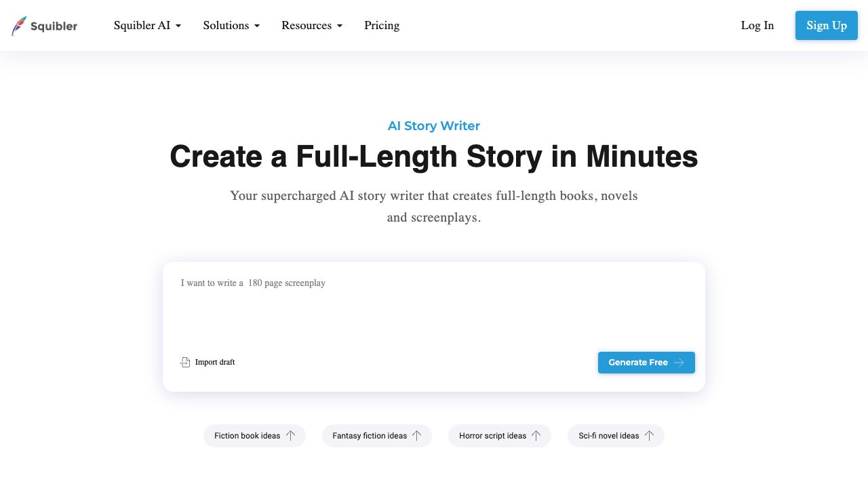Viewport: 868px width, 488px height.
Task: Click up-arrow icon beside Fiction book ideas
Action: pos(291,436)
